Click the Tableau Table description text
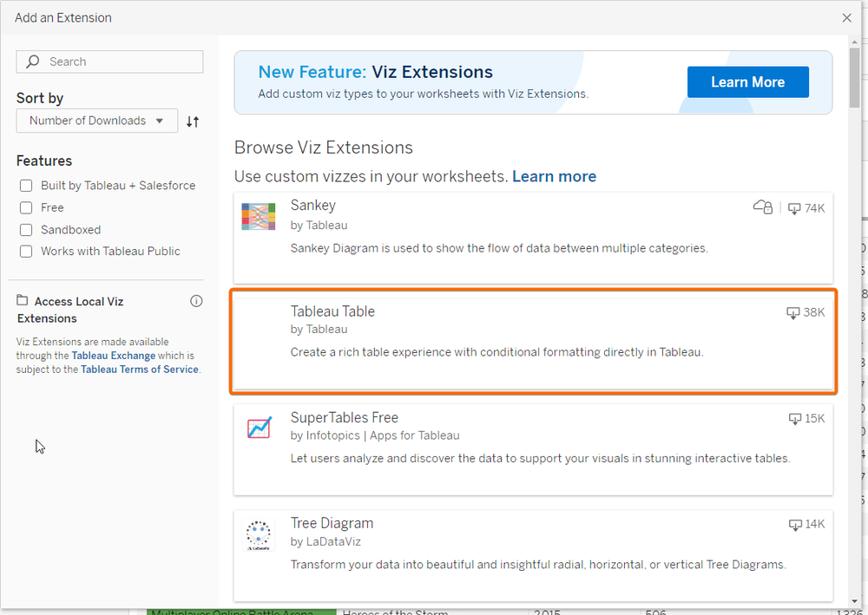The height and width of the screenshot is (615, 868). click(497, 352)
